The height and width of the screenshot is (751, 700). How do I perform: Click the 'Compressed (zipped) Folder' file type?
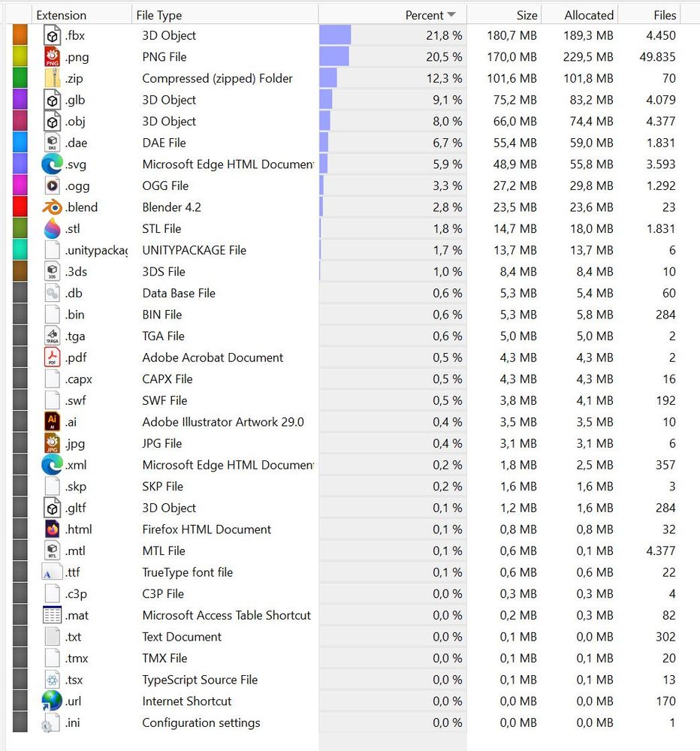pos(217,78)
